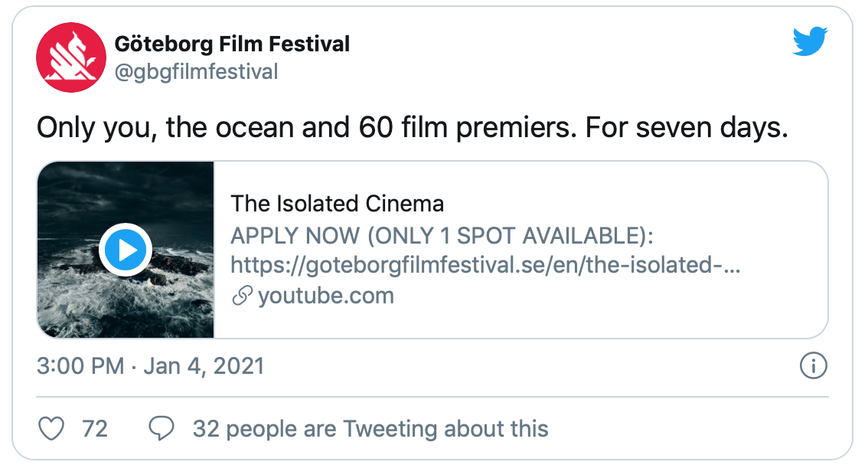Open the Göteborg Film Festival profile avatar
868x465 pixels.
71,57
